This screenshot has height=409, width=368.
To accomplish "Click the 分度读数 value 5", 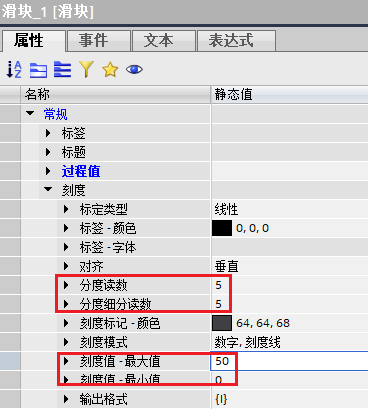I will click(218, 285).
